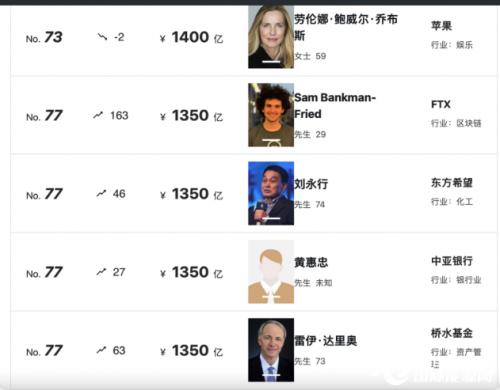Open Sam Bankman-Fried's portrait photo
This screenshot has width=500, height=390.
(271, 115)
